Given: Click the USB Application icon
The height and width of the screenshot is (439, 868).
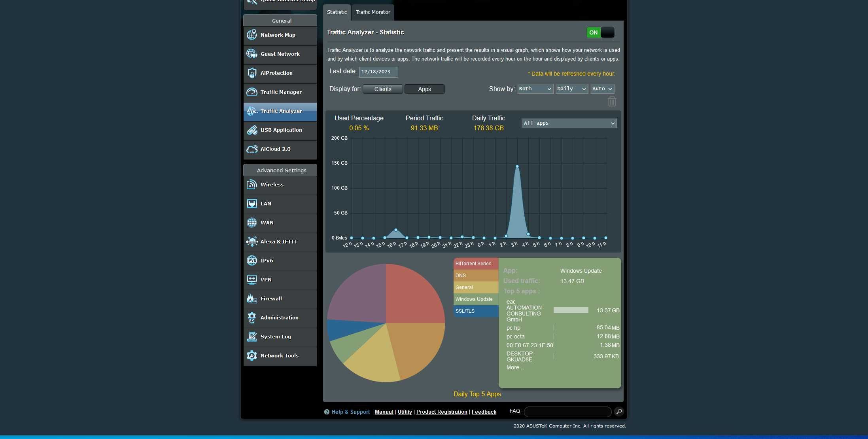Looking at the screenshot, I should point(252,130).
